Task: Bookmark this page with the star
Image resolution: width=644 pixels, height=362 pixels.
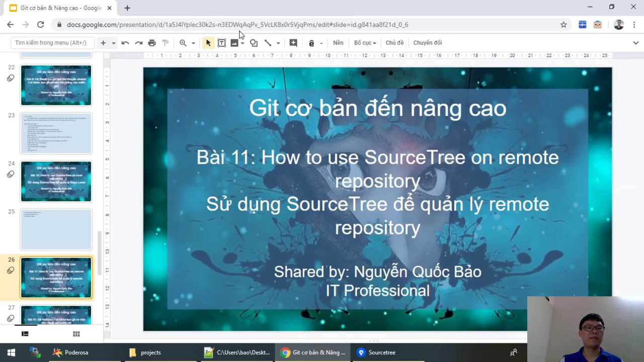Action: (563, 25)
